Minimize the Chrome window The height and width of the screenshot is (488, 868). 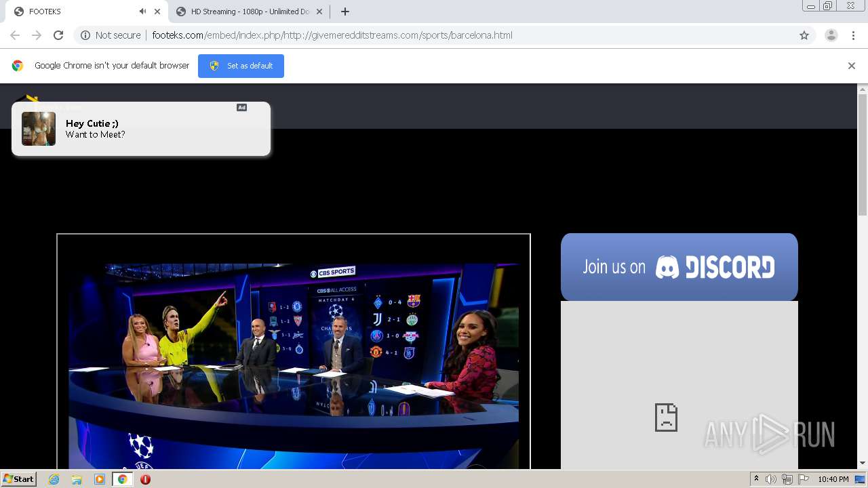pyautogui.click(x=811, y=6)
